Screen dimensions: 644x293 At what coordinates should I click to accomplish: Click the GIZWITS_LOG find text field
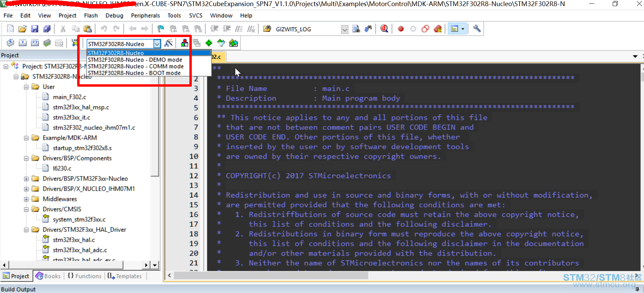click(x=307, y=29)
